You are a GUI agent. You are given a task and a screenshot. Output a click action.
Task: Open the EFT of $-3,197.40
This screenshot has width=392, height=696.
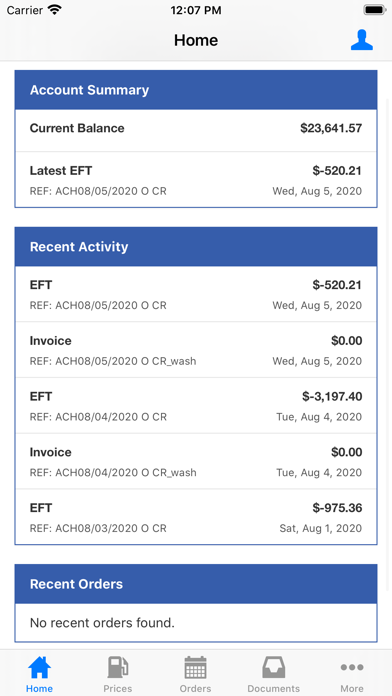point(196,406)
